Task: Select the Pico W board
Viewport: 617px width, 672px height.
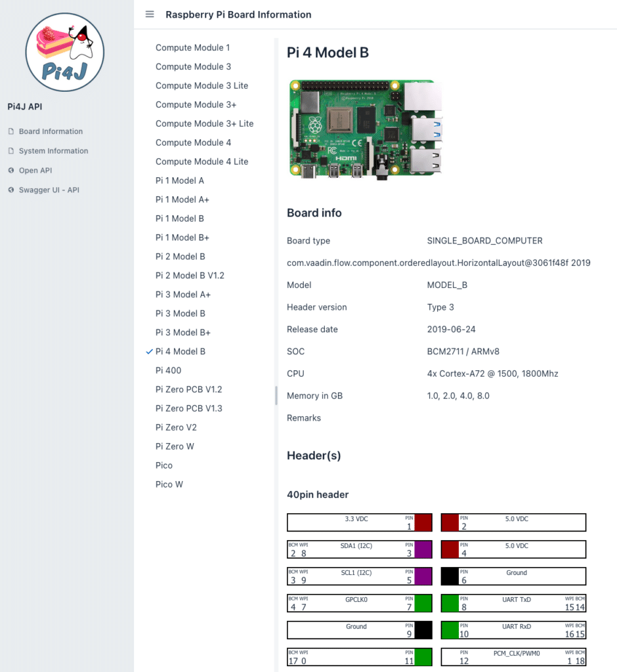Action: (169, 484)
